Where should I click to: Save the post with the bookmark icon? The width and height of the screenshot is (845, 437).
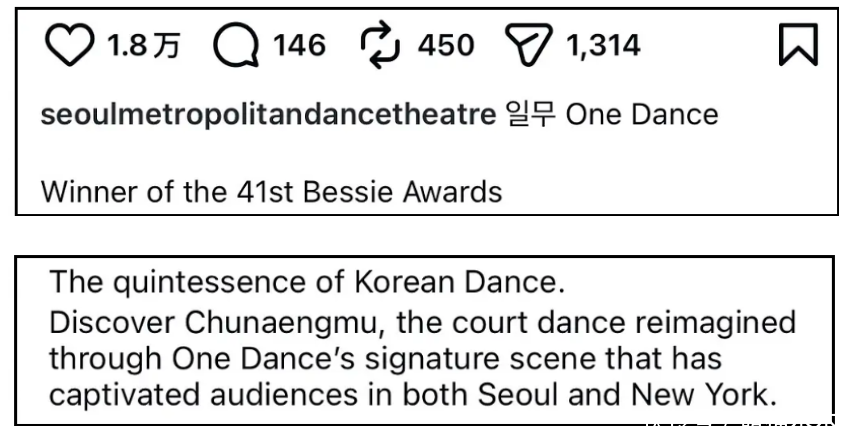[798, 46]
